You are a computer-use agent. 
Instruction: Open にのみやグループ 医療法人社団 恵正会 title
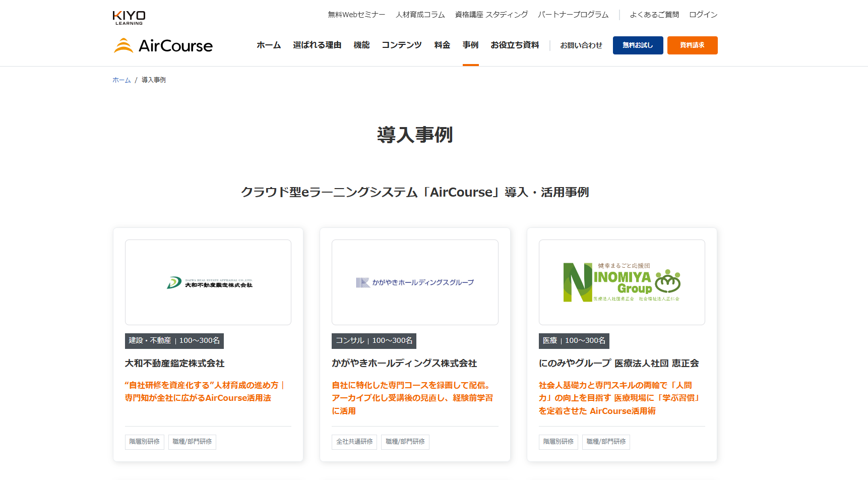[x=619, y=363]
